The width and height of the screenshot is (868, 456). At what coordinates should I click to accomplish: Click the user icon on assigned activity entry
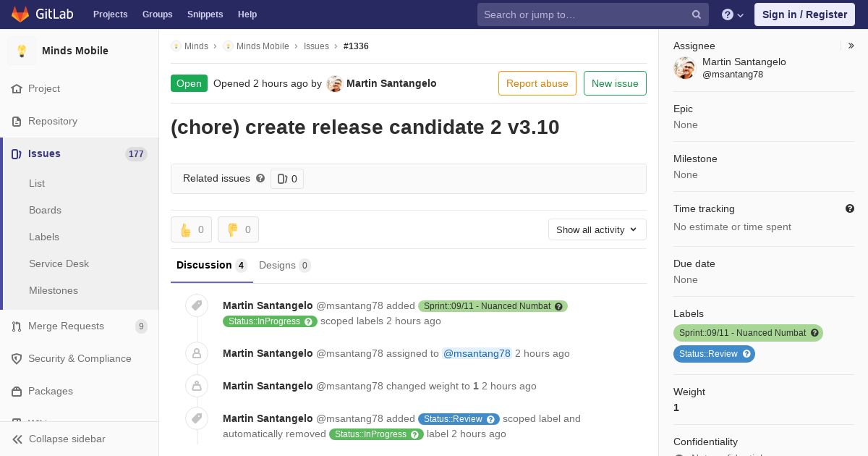click(197, 353)
